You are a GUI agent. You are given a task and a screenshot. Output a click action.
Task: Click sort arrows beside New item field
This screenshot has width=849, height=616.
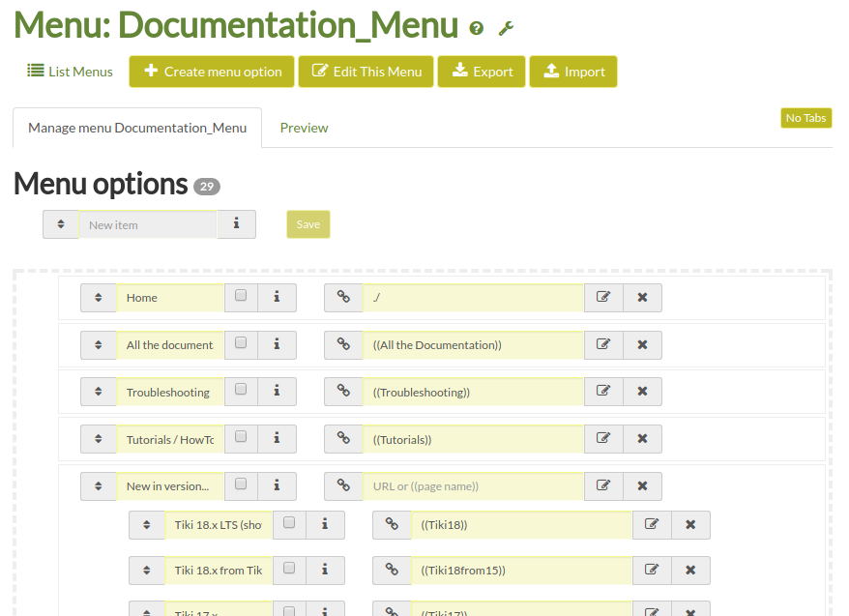pyautogui.click(x=61, y=224)
